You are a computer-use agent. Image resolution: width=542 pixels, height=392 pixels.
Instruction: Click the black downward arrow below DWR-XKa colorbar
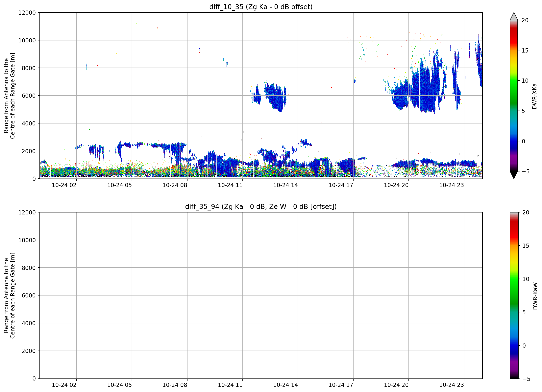(514, 175)
